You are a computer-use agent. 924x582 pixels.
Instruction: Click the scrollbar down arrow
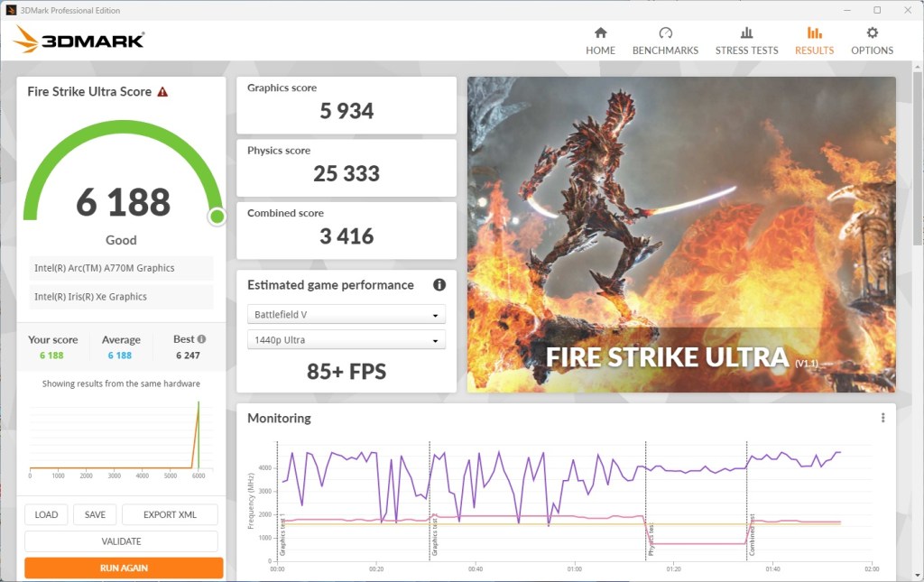[918, 576]
